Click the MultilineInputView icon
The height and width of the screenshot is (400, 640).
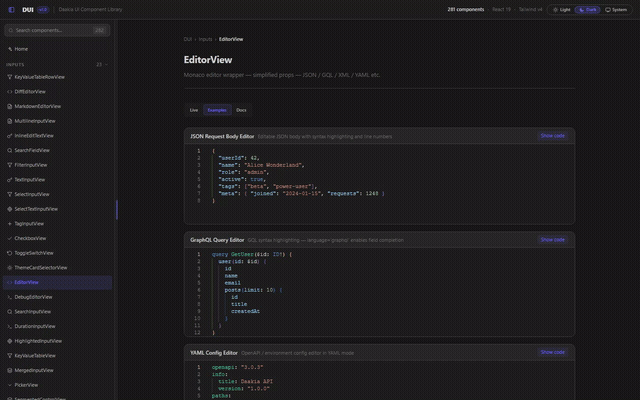(10, 121)
